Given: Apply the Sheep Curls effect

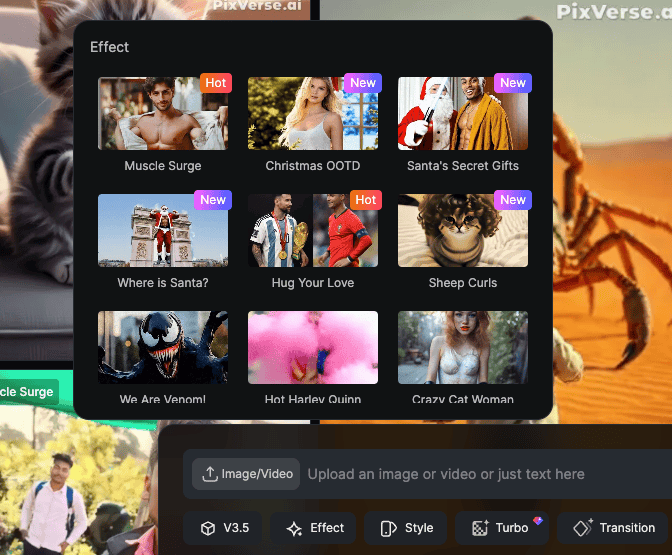Looking at the screenshot, I should pyautogui.click(x=463, y=241).
